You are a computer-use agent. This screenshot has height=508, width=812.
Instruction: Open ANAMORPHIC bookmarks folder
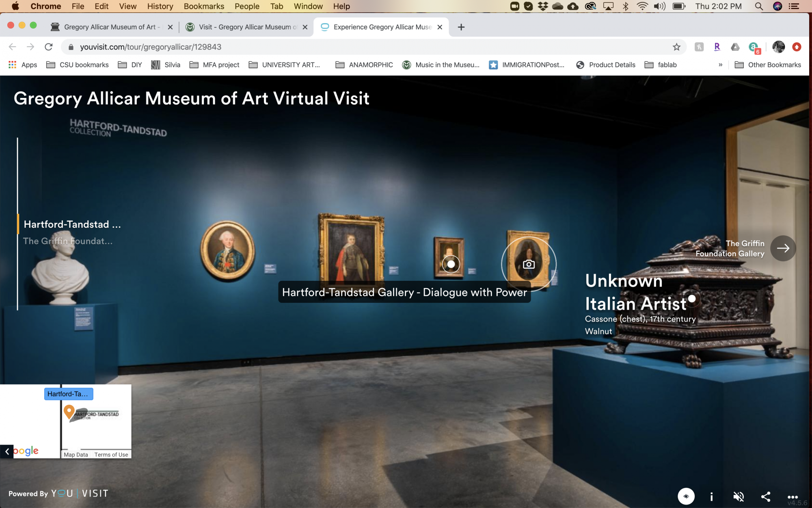pyautogui.click(x=364, y=65)
